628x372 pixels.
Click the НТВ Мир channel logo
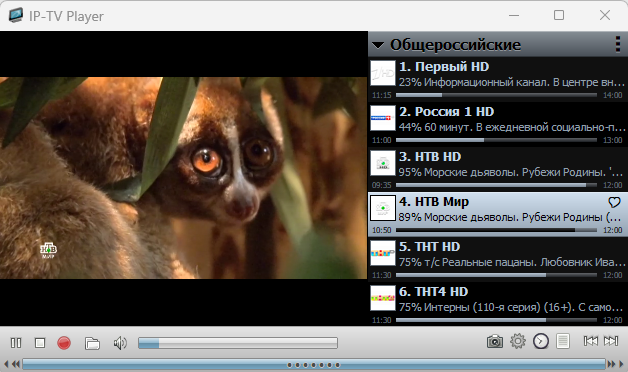pos(382,208)
